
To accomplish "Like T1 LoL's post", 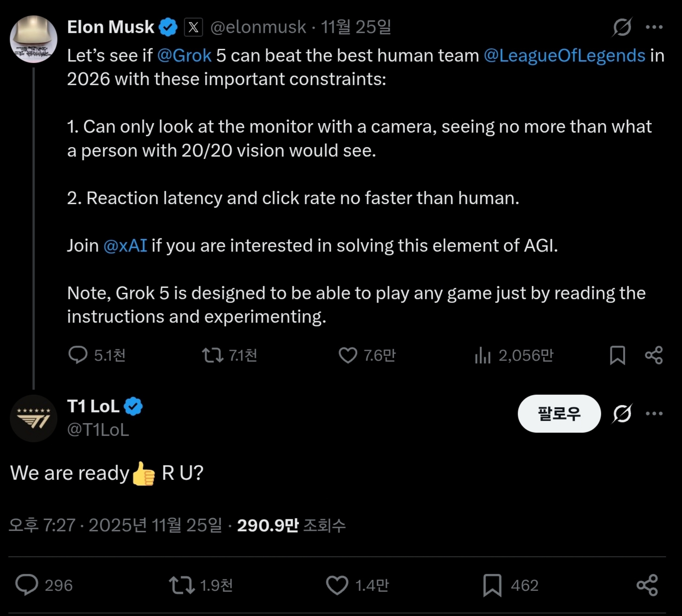I will 337,585.
